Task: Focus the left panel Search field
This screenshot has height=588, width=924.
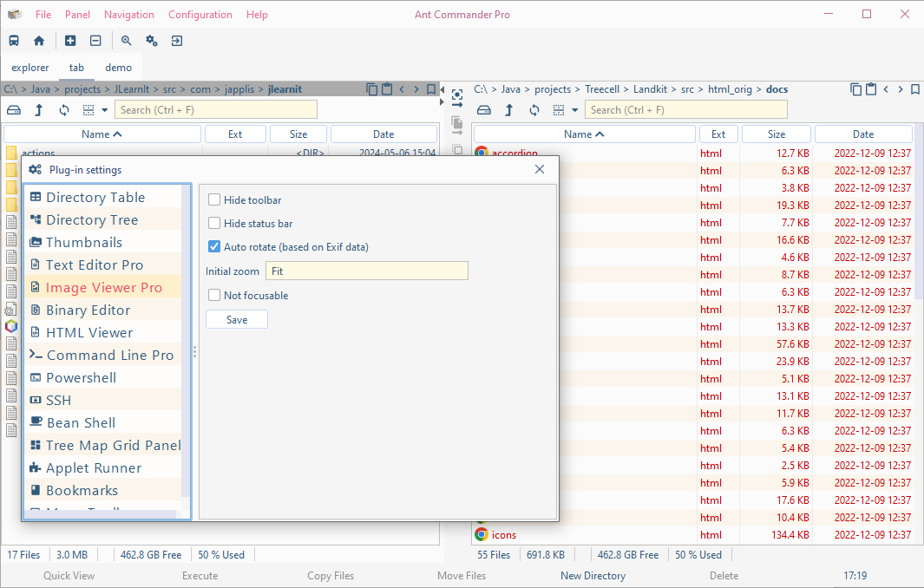Action: [x=216, y=109]
